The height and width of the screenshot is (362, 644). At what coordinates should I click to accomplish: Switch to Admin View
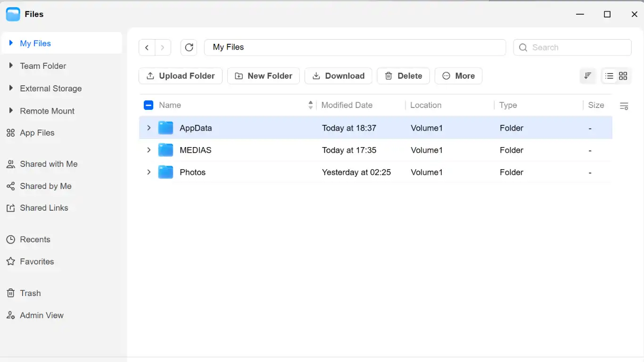[35, 315]
